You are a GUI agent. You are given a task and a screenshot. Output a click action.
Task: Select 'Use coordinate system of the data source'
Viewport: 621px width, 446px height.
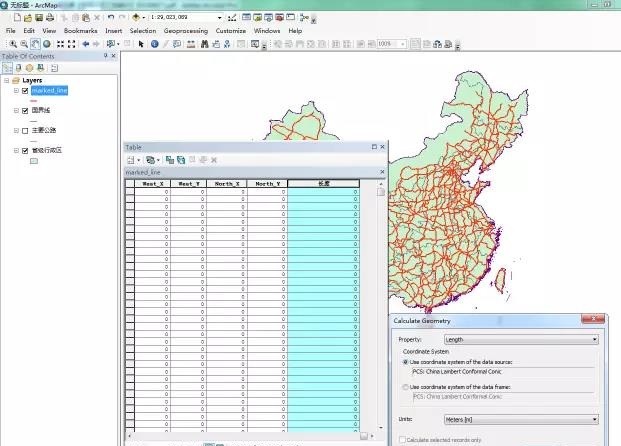coord(406,362)
